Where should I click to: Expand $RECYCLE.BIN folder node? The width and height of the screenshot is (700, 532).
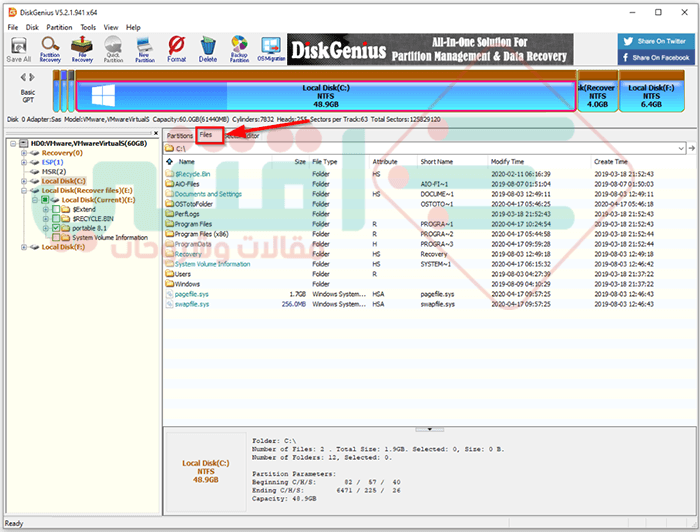click(46, 218)
